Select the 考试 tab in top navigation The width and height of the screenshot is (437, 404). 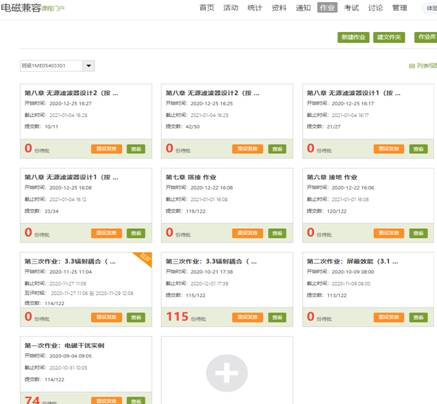351,8
